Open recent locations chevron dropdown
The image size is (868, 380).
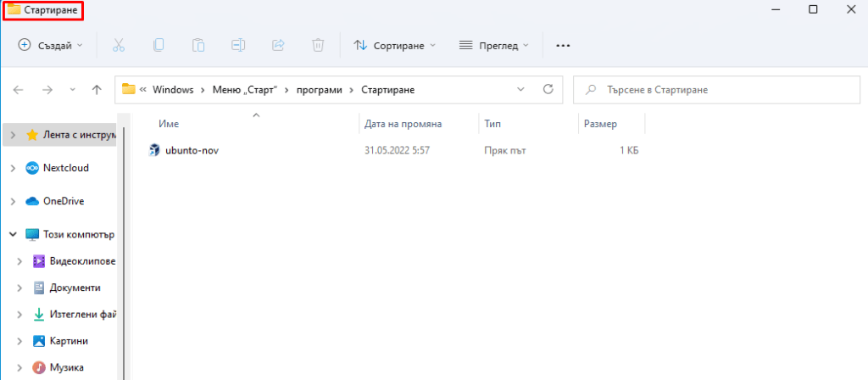pos(73,90)
